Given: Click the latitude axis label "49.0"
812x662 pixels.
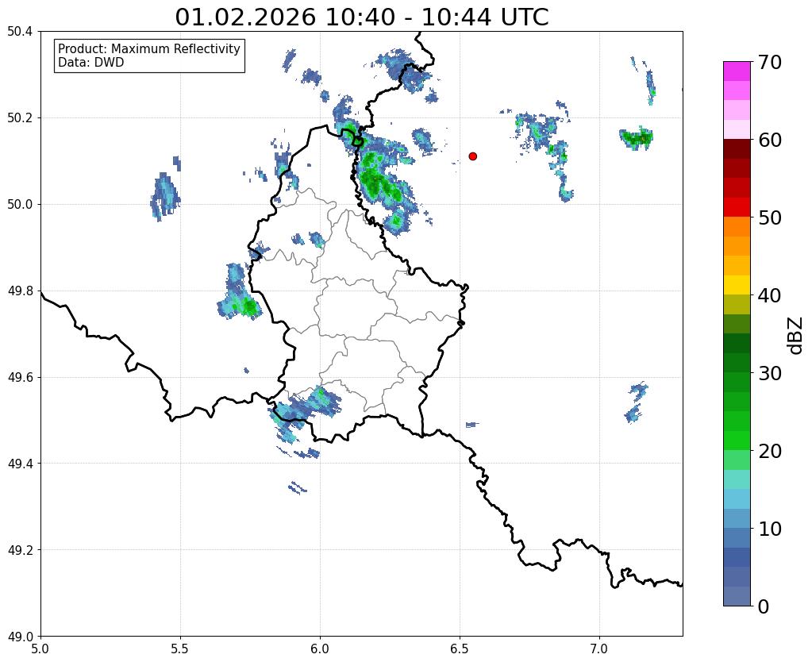Looking at the screenshot, I should coord(20,637).
